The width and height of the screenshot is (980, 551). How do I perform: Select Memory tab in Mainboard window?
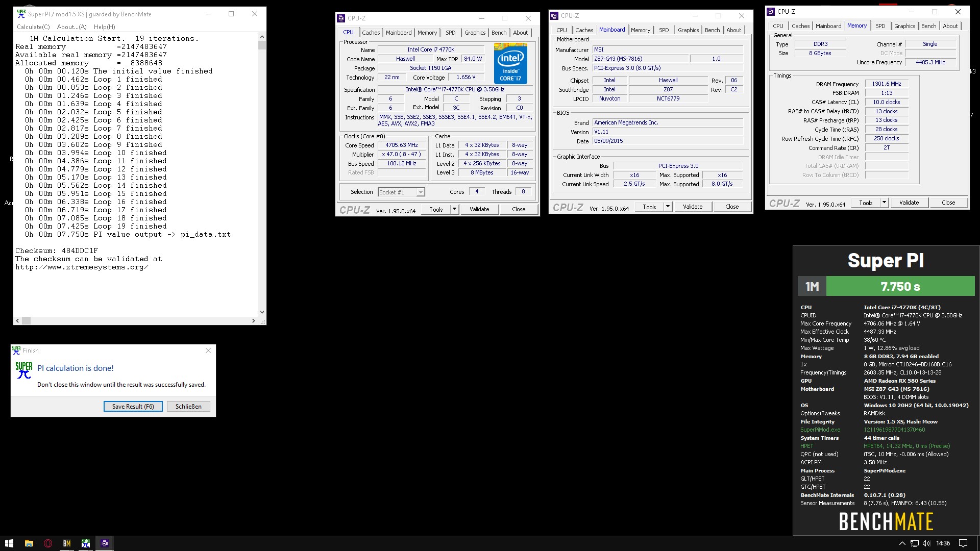coord(640,30)
